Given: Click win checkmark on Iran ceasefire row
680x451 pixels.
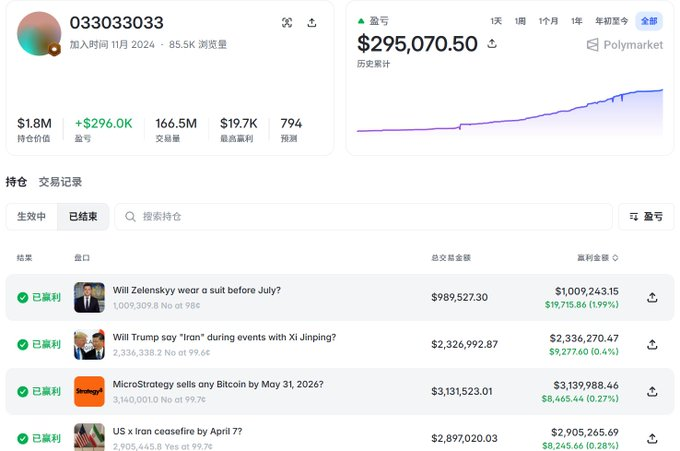Looking at the screenshot, I should click(23, 438).
